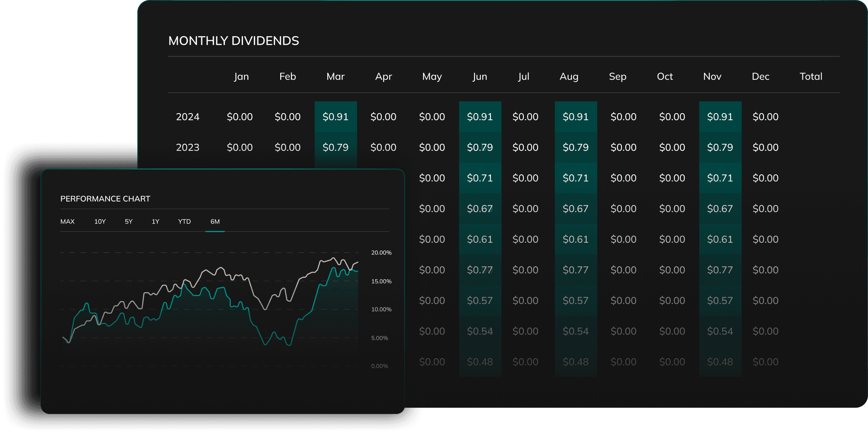Click the March 2024 $0.91 dividend cell
The height and width of the screenshot is (434, 868).
[336, 117]
